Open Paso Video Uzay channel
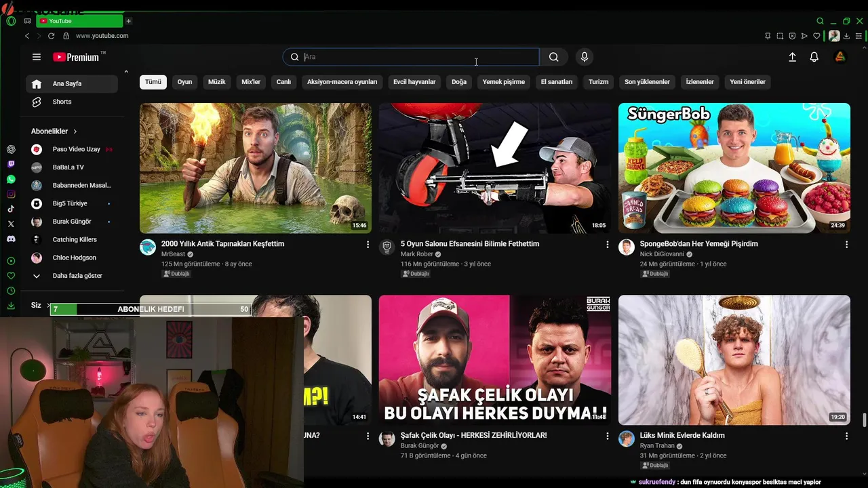Viewport: 868px width, 488px height. tap(72, 149)
